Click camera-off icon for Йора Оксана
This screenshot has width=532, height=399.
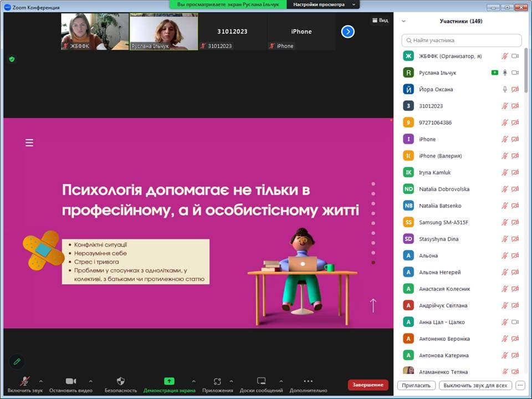515,89
